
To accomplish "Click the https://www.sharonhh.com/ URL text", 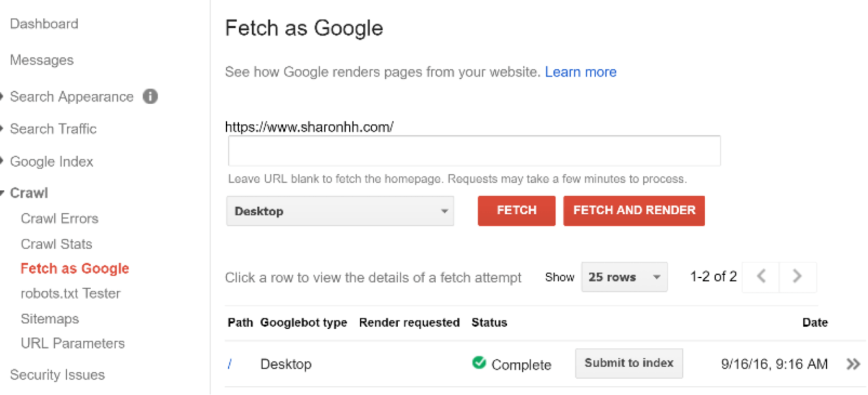I will (309, 127).
